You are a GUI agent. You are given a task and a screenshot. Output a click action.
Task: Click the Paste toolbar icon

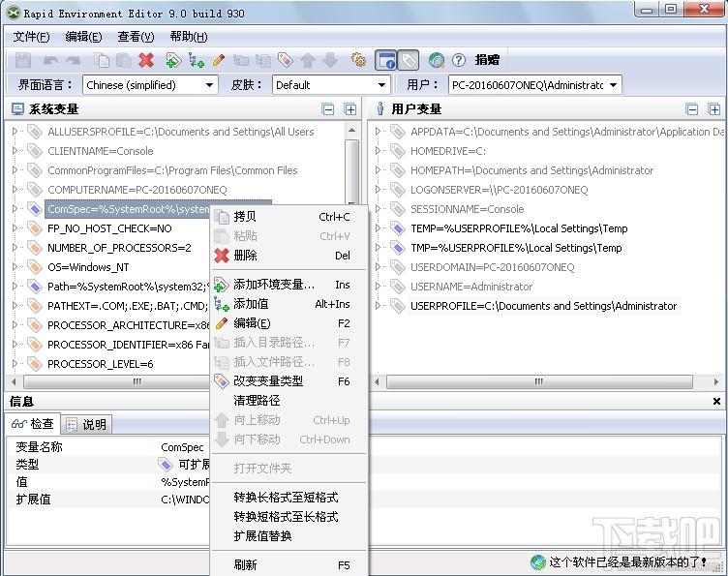[124, 60]
